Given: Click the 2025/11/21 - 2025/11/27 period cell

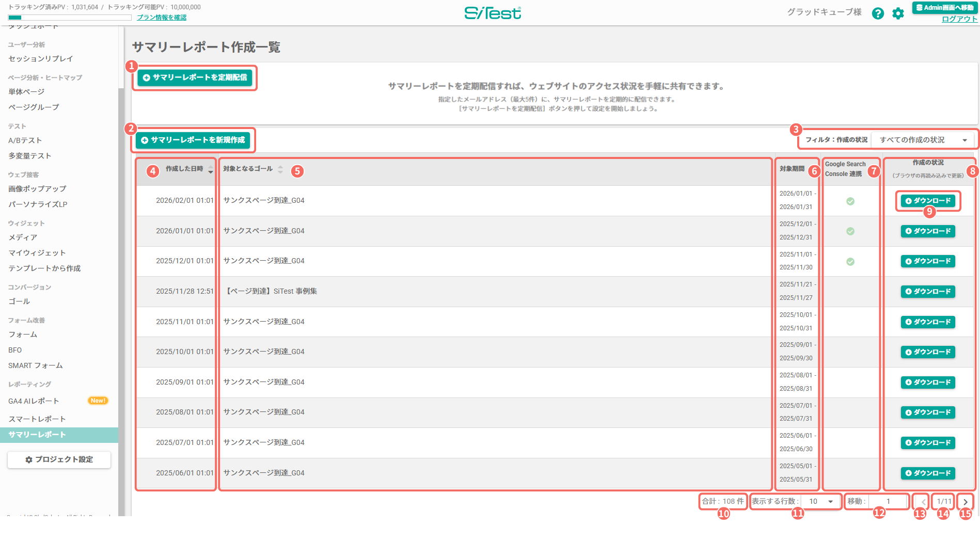Looking at the screenshot, I should pyautogui.click(x=797, y=291).
